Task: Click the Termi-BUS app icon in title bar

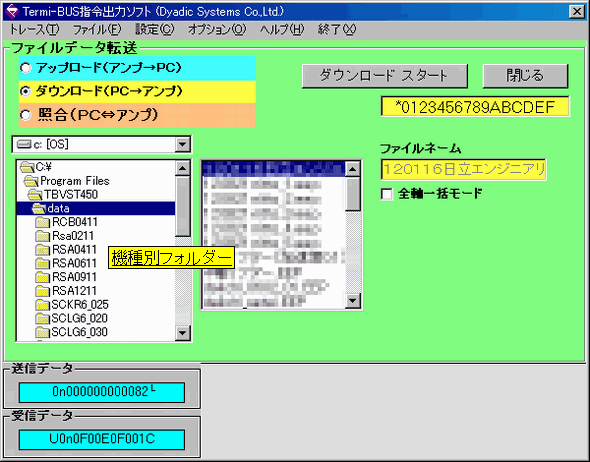Action: click(x=12, y=12)
